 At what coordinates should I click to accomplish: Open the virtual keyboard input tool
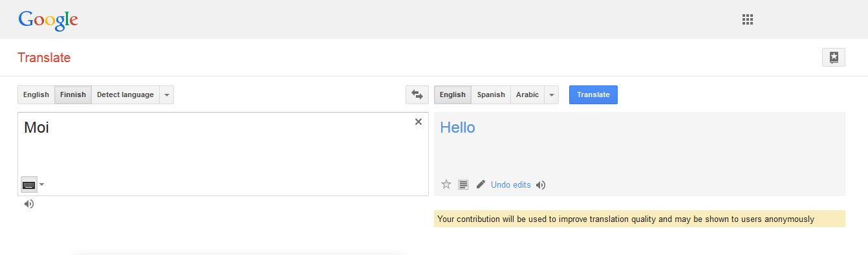(28, 184)
